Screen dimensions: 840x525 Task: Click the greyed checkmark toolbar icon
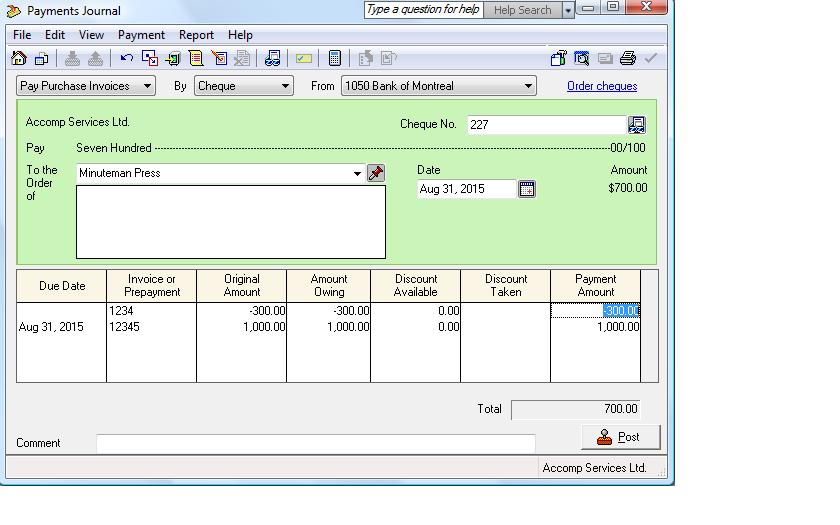click(651, 58)
